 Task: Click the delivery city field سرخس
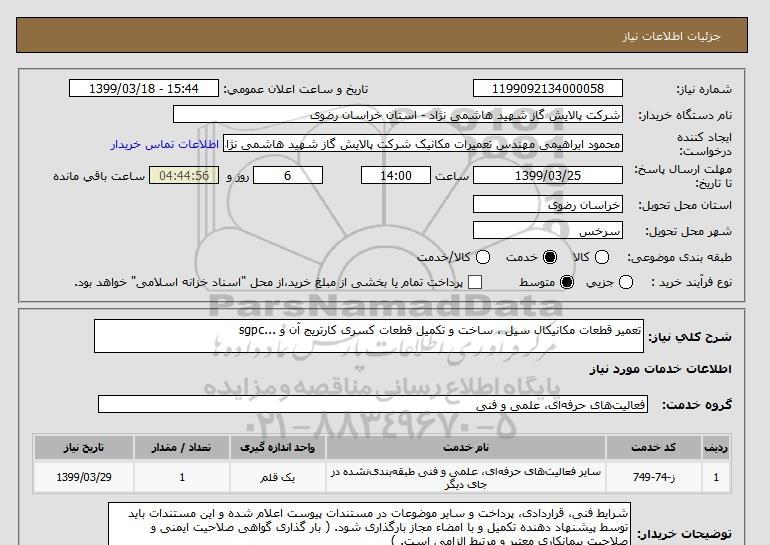point(548,230)
